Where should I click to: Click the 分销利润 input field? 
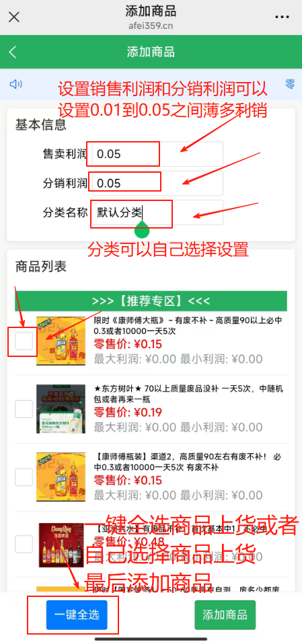coord(157,183)
